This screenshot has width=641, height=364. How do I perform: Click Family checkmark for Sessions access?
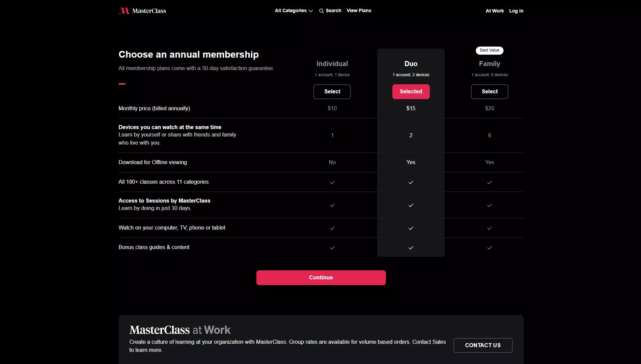click(x=490, y=205)
